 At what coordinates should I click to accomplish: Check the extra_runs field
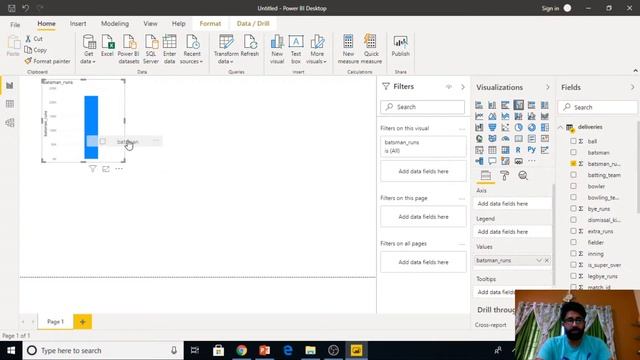click(573, 231)
